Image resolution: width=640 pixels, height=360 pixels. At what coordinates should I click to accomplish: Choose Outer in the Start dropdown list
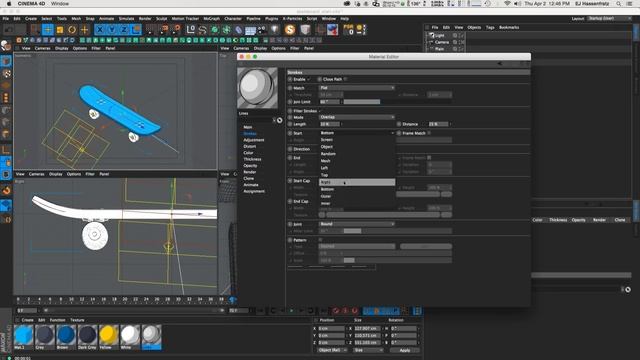pos(357,196)
